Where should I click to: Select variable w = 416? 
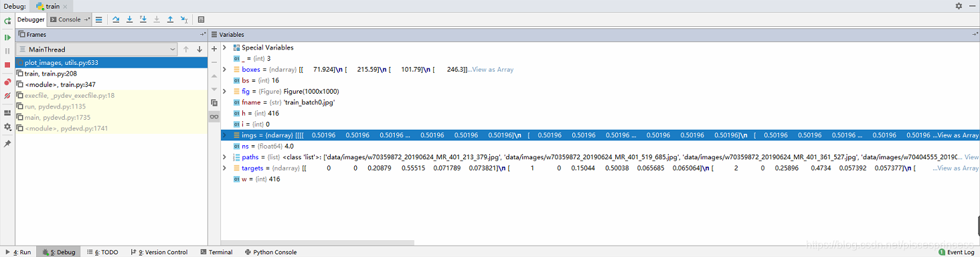pyautogui.click(x=600, y=179)
